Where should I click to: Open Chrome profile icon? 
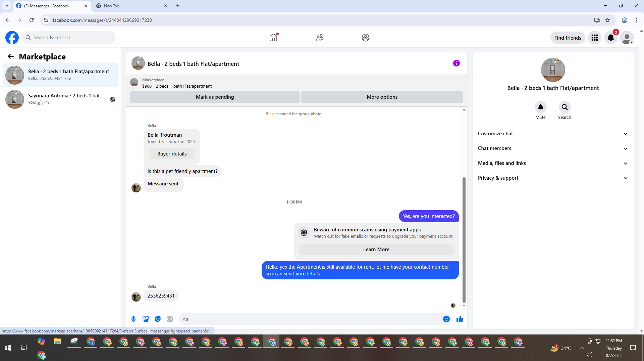(625, 20)
